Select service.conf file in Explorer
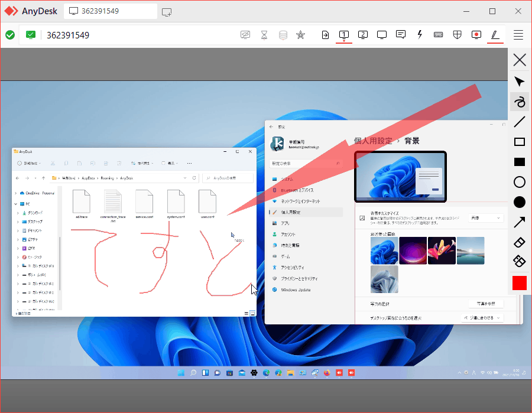The image size is (532, 413). (144, 204)
